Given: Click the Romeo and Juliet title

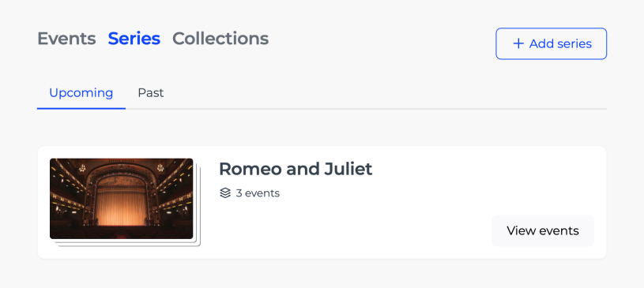Looking at the screenshot, I should point(296,169).
